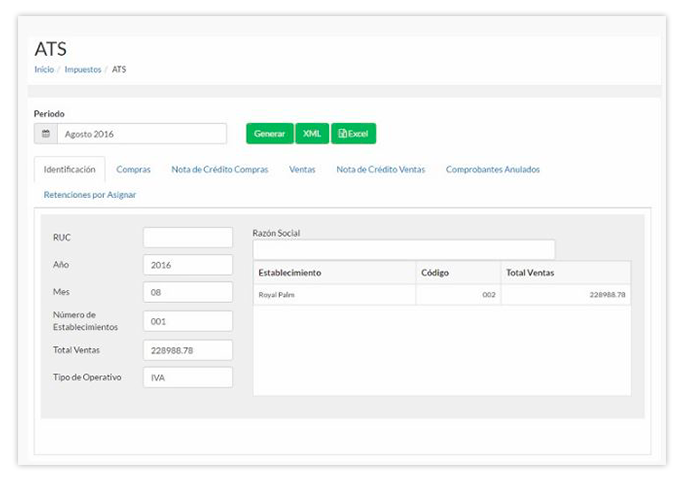Open the Periodo field showing Agosto 2016

point(141,134)
